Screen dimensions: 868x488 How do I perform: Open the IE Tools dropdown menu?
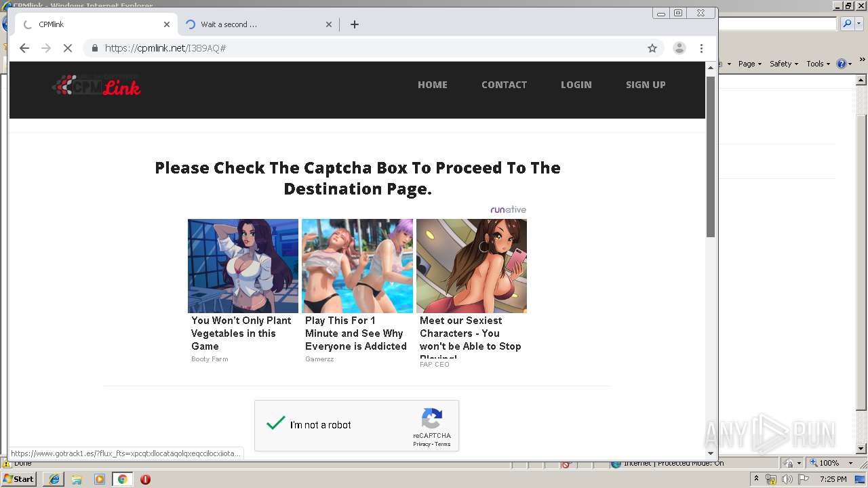click(818, 64)
